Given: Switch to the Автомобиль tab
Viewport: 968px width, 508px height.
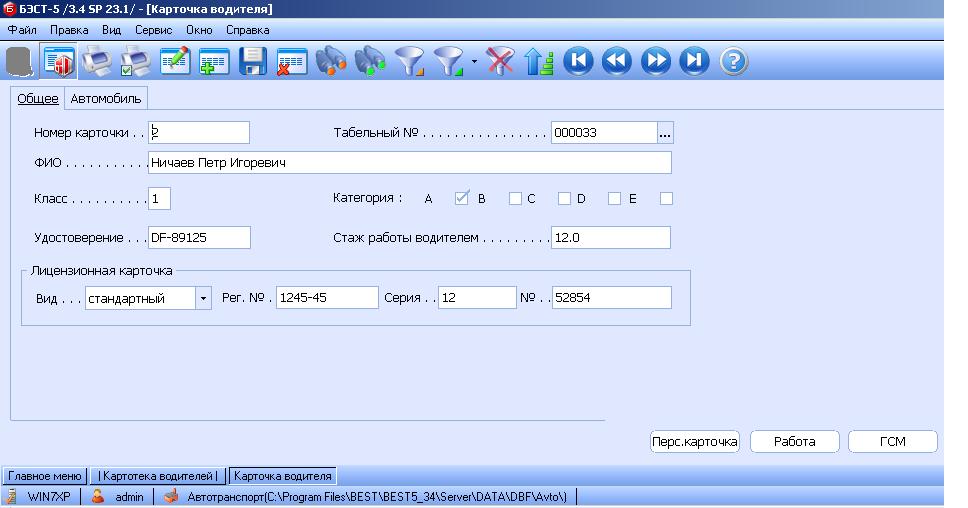Looking at the screenshot, I should (x=107, y=98).
